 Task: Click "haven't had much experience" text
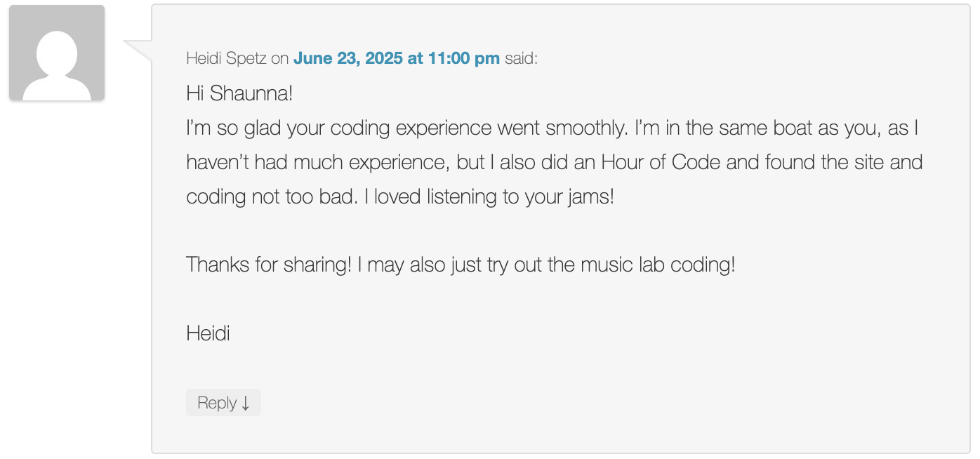(x=317, y=162)
